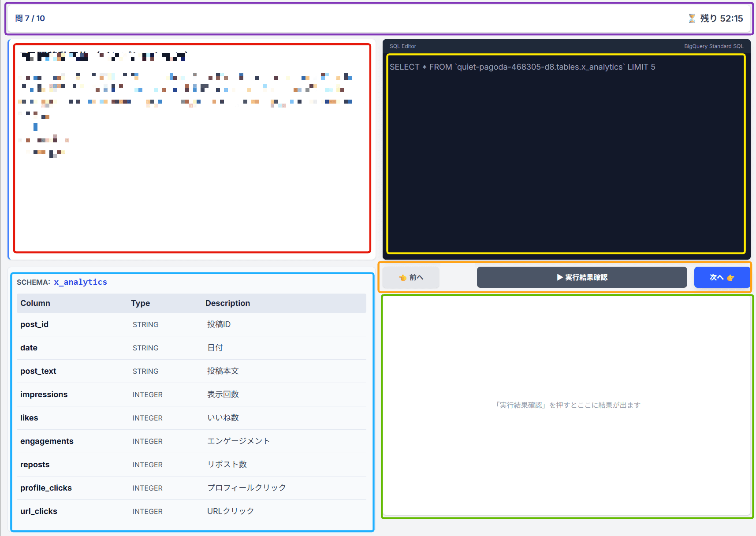The height and width of the screenshot is (536, 756).
Task: Click the empty results placeholder area
Action: (568, 405)
